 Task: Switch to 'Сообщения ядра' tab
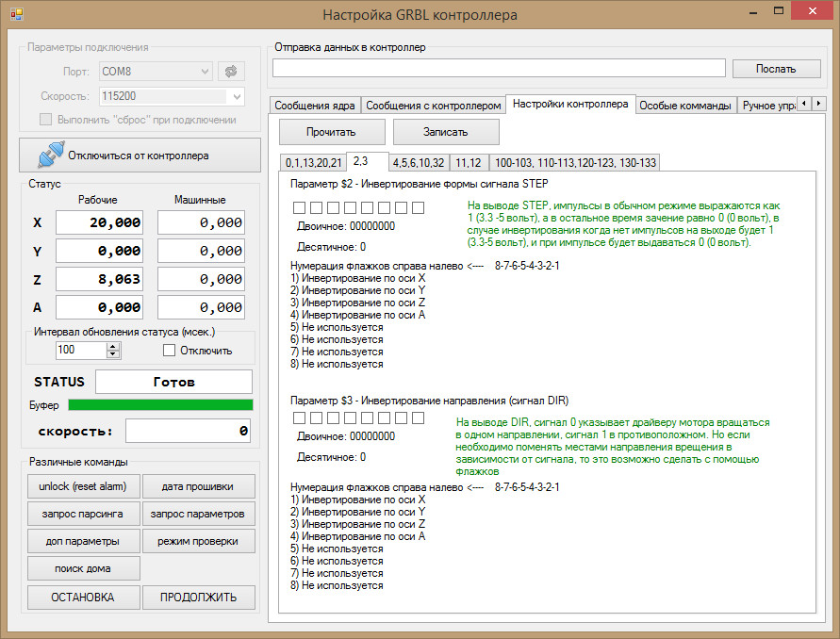[315, 106]
